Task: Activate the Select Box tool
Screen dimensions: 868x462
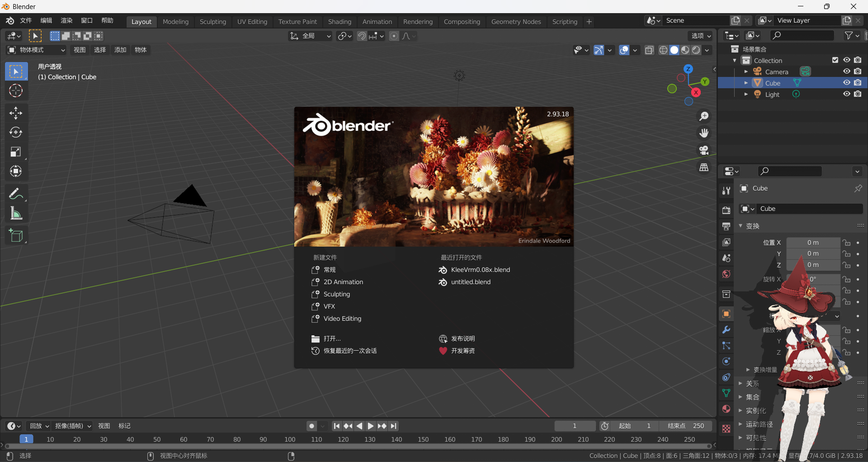Action: tap(16, 71)
